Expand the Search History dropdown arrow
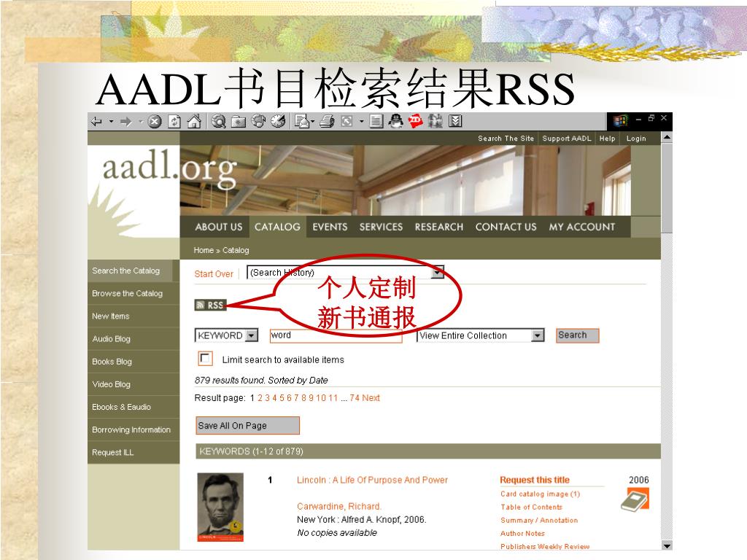The image size is (747, 560). 438,273
